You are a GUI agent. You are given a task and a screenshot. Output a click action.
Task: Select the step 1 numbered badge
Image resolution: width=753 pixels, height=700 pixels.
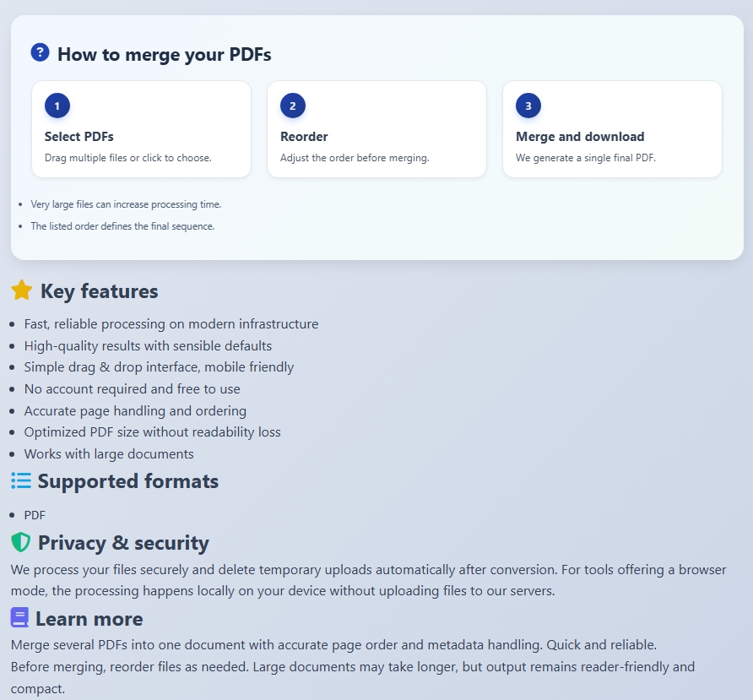(x=57, y=106)
